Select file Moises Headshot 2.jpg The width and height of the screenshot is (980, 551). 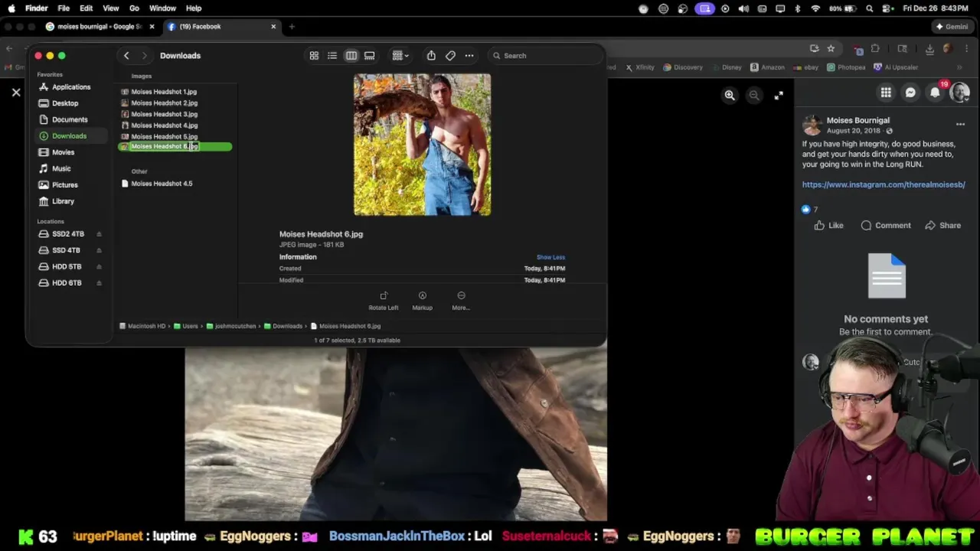click(163, 103)
